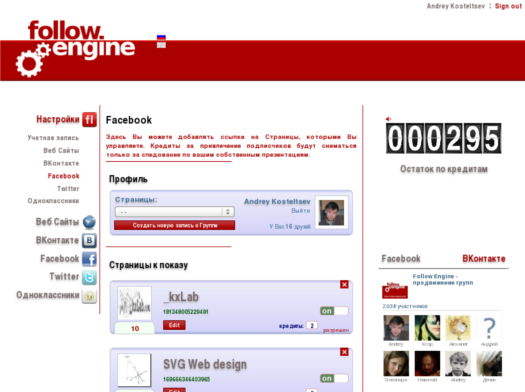Image resolution: width=525 pixels, height=392 pixels.
Task: Open the Страницы pages dropdown
Action: click(174, 212)
